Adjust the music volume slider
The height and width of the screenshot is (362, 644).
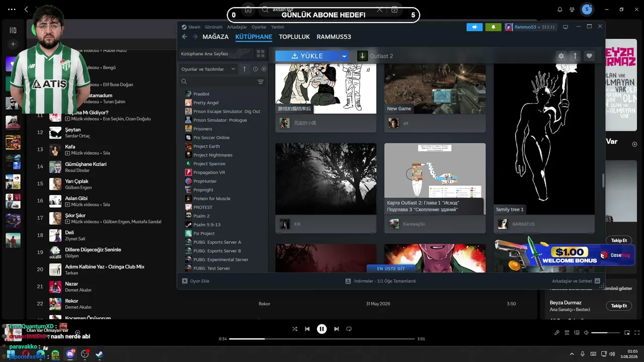point(606,333)
